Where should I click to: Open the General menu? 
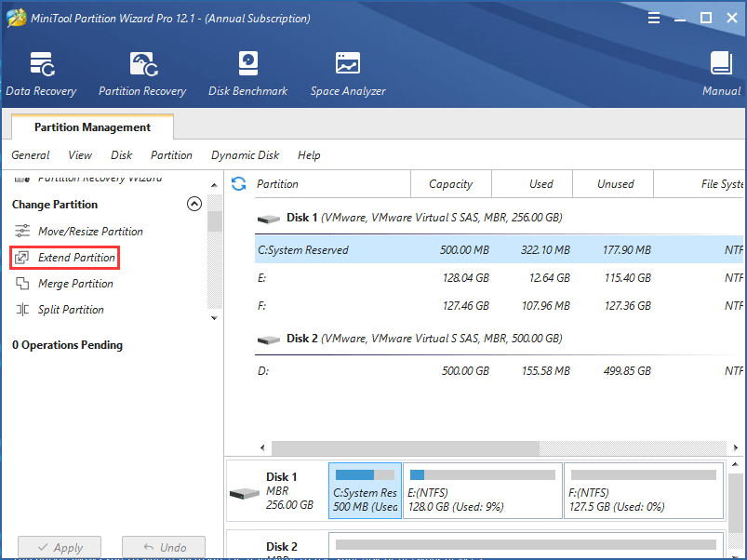(31, 155)
